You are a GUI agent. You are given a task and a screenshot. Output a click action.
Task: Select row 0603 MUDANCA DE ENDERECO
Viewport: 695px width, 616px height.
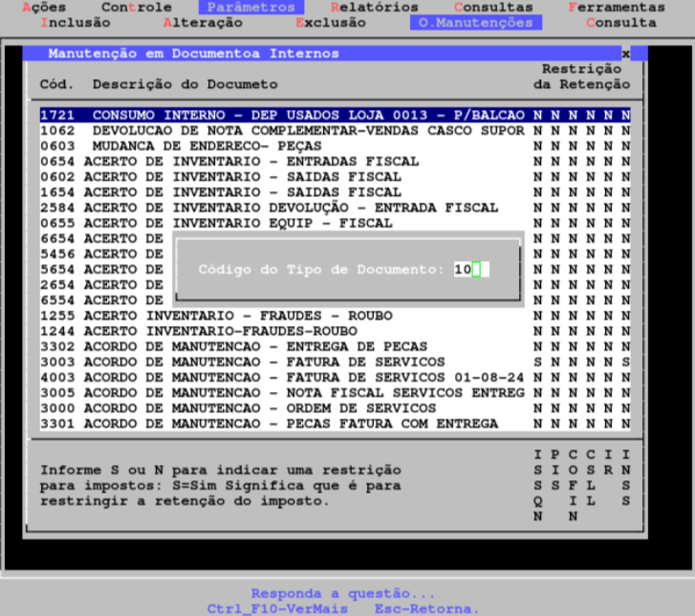pos(191,145)
